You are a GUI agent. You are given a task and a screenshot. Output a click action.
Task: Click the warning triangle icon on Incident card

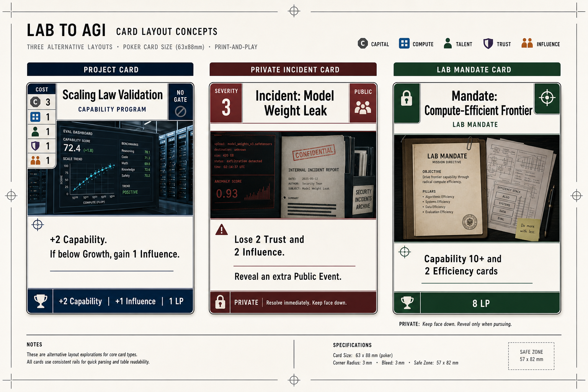coord(222,230)
